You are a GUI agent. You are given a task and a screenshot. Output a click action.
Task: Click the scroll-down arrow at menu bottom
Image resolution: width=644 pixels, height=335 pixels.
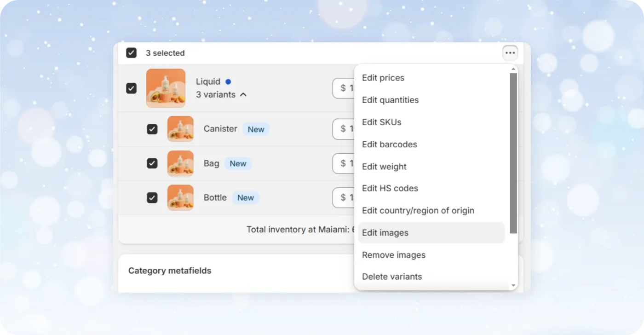(513, 285)
